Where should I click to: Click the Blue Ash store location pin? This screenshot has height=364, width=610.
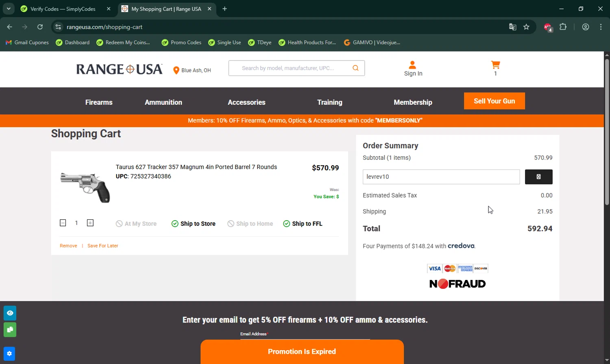coord(176,70)
